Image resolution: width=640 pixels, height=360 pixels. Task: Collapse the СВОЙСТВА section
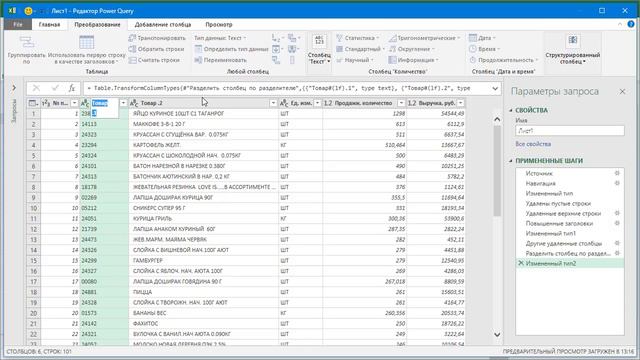[x=510, y=110]
